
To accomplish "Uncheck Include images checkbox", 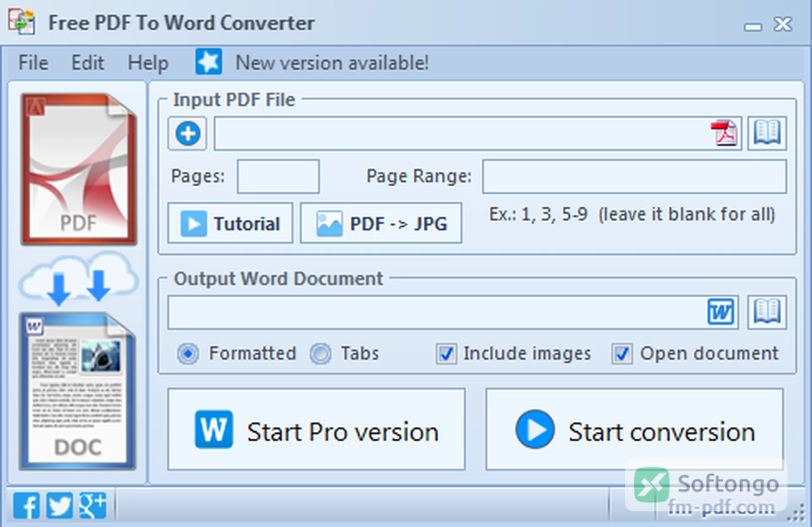I will coord(446,354).
